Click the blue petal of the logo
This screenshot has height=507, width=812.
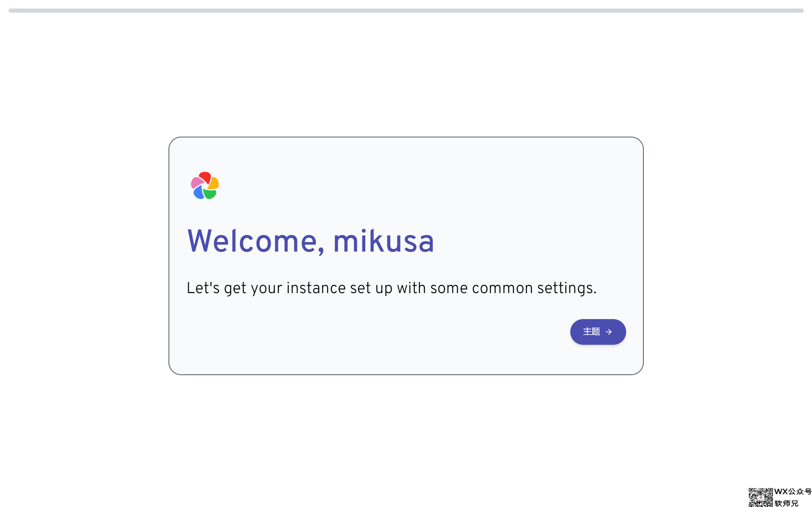pos(198,192)
